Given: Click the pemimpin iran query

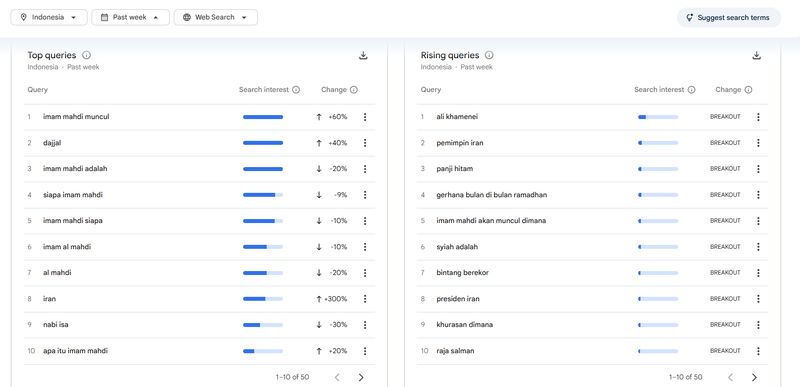Looking at the screenshot, I should coord(460,143).
